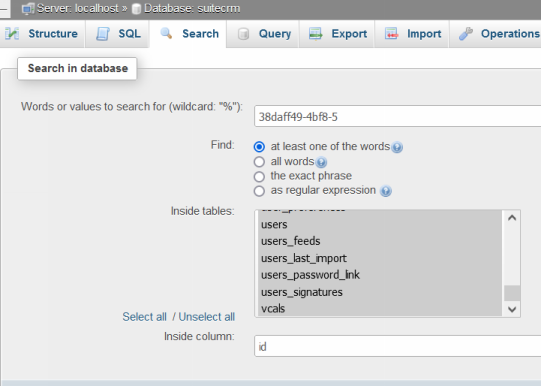Viewport: 541px width, 386px height.
Task: Click the Search magnifier icon
Action: click(x=166, y=33)
